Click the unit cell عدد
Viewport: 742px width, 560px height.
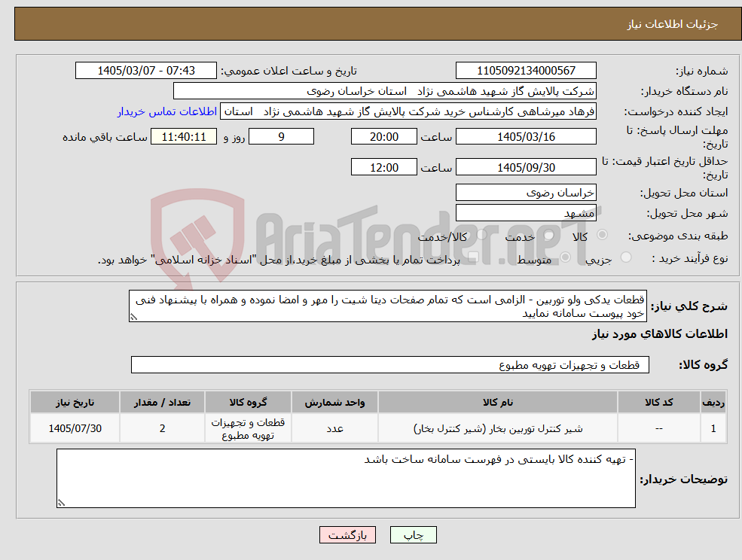click(334, 428)
